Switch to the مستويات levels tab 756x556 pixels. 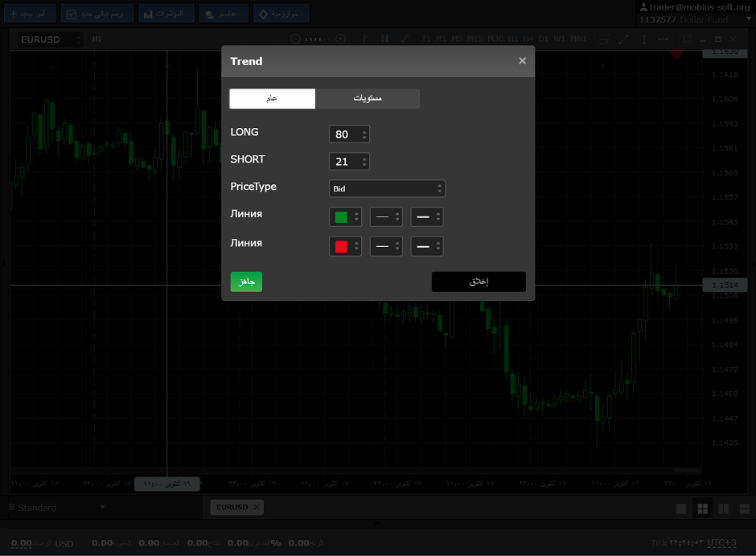pyautogui.click(x=368, y=98)
